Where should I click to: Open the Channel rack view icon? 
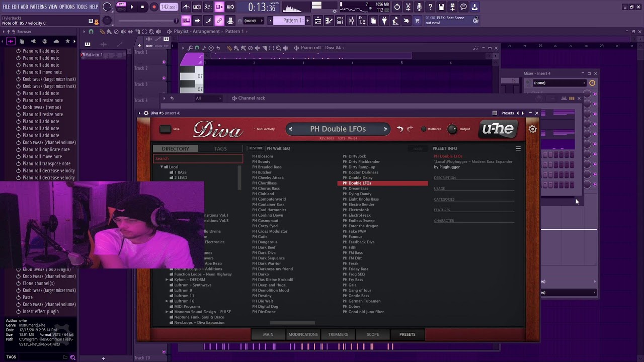(339, 21)
